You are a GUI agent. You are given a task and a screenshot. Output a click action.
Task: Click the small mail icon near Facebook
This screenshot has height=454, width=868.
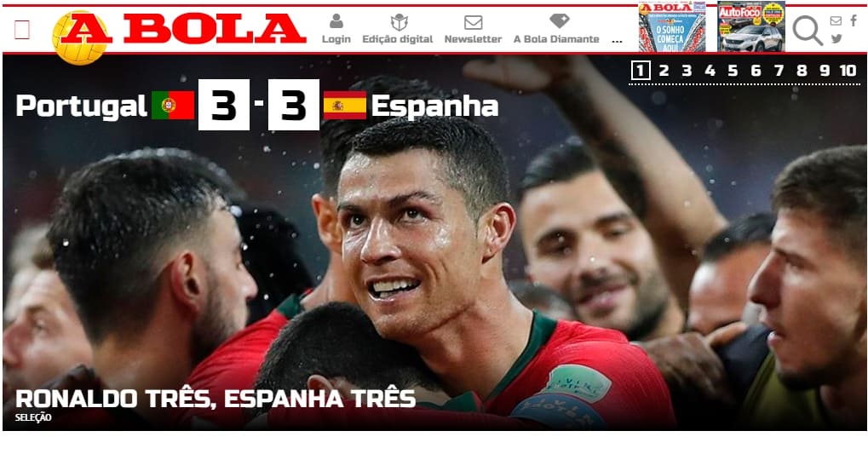click(836, 21)
